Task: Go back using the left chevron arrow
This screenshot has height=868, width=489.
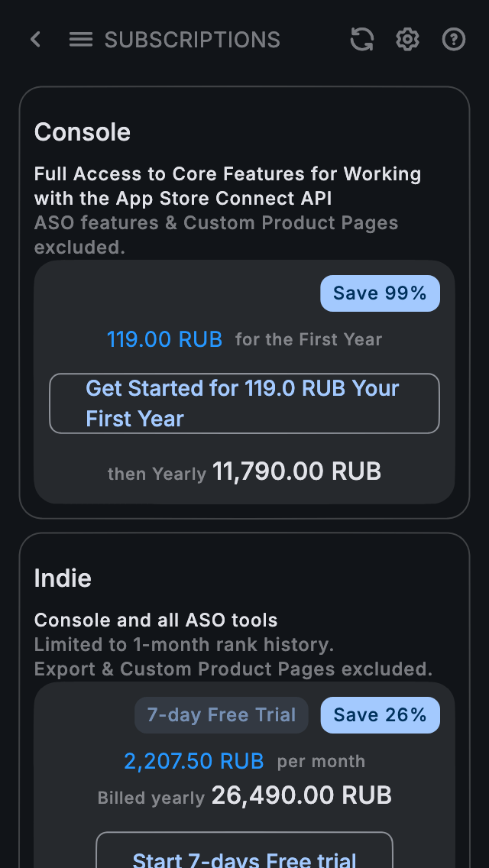Action: point(35,40)
